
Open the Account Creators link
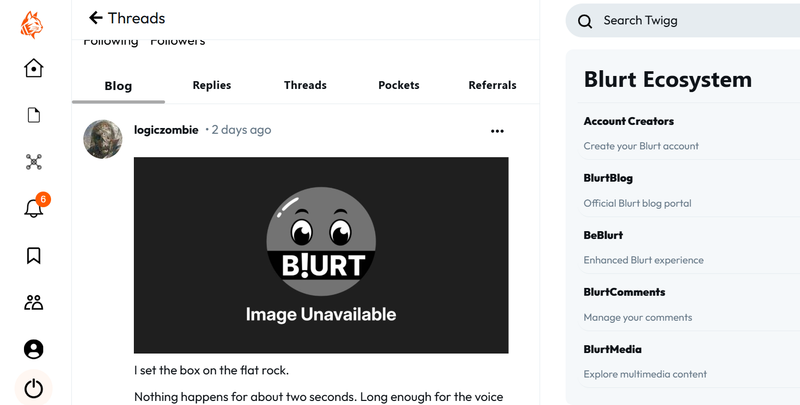tap(629, 121)
